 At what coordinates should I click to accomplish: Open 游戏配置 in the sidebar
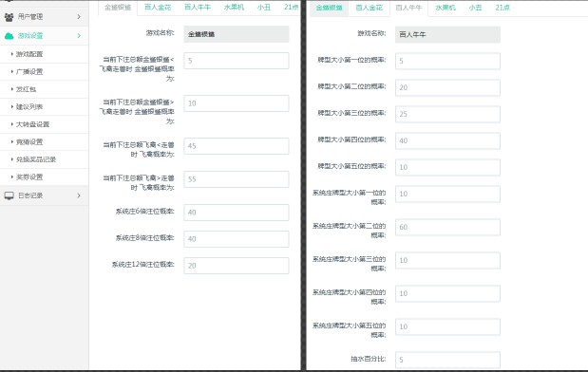45,54
